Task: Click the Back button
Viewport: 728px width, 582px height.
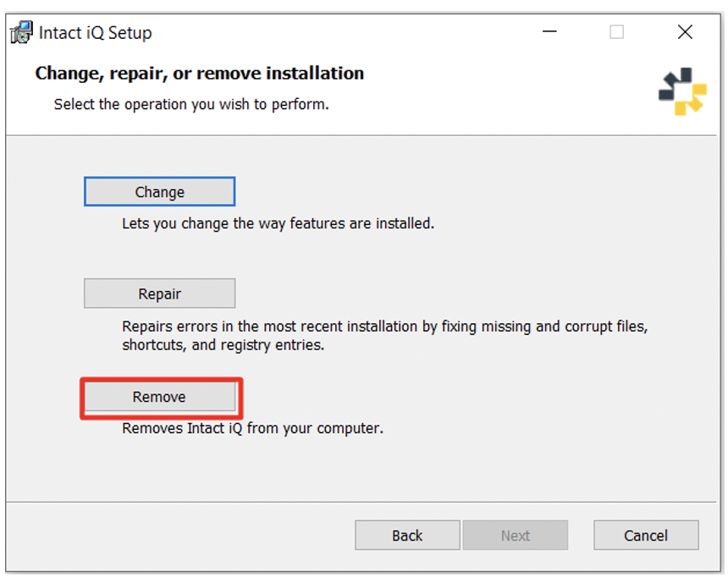Action: [x=407, y=535]
